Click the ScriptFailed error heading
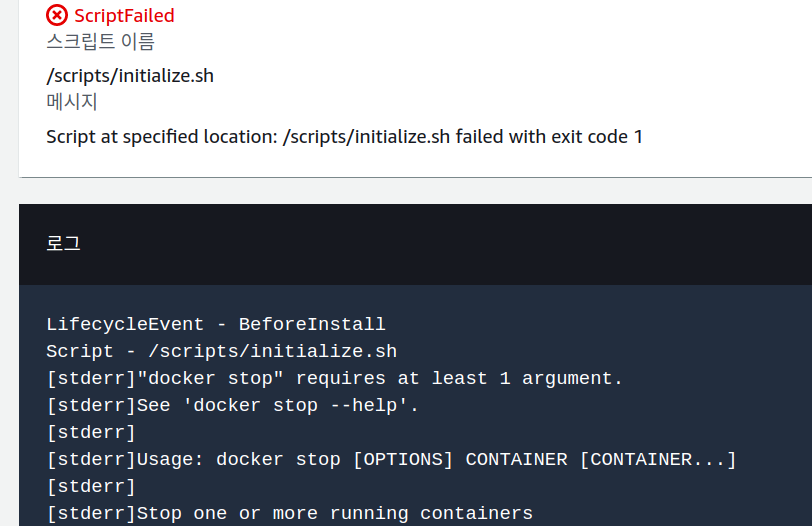The image size is (812, 526). point(124,16)
